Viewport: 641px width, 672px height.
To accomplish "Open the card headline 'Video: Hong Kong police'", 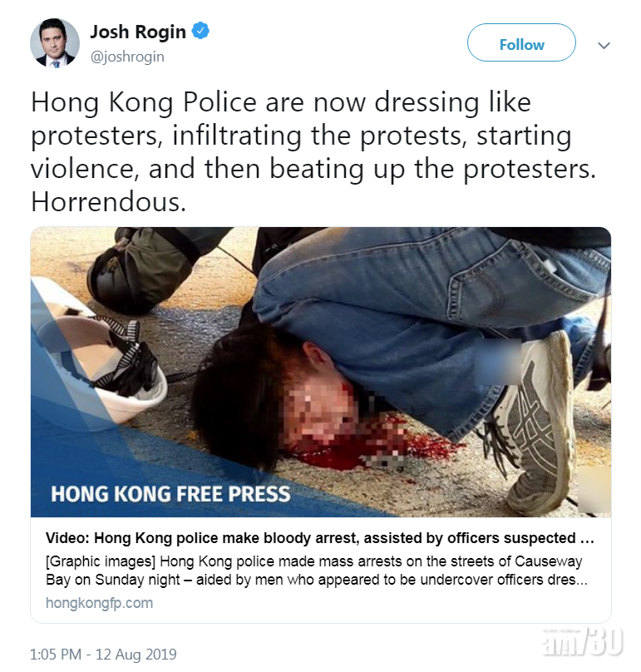I will (x=319, y=538).
